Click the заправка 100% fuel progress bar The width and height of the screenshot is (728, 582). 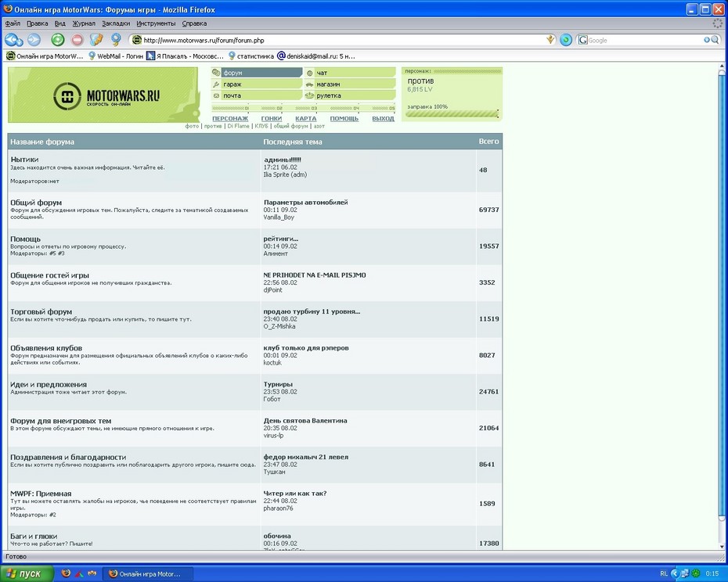coord(452,113)
